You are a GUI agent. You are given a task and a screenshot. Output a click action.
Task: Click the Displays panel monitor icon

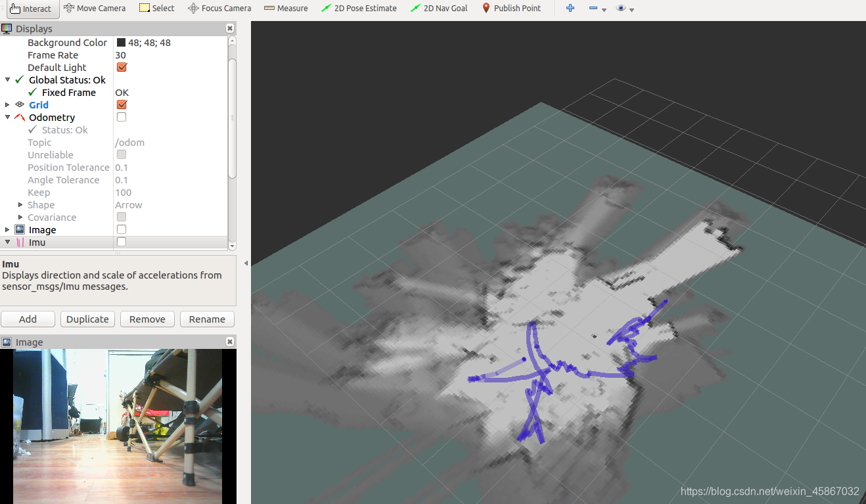pyautogui.click(x=7, y=28)
